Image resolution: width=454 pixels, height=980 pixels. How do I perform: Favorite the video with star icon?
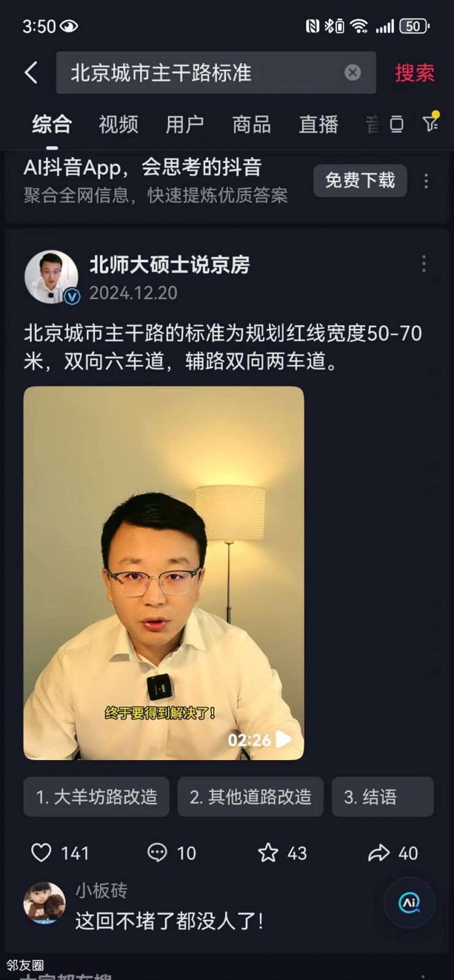268,853
